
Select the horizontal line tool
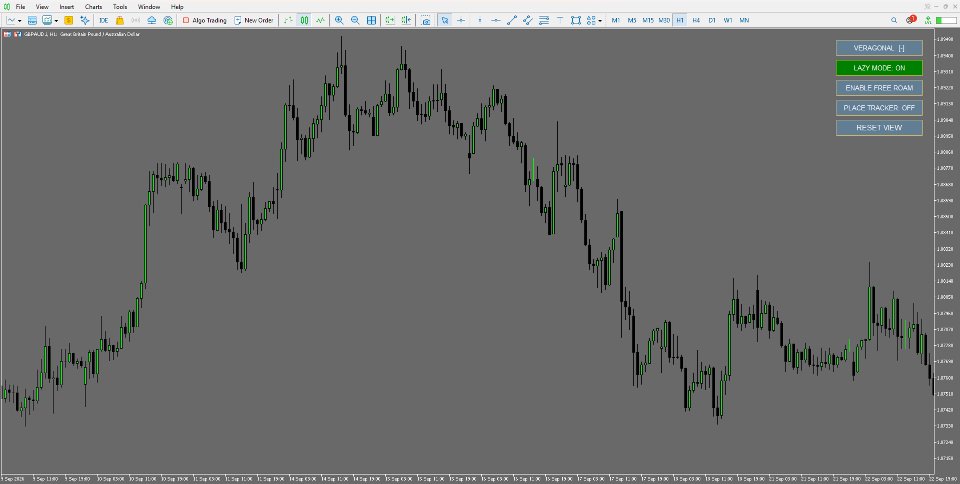pyautogui.click(x=495, y=20)
